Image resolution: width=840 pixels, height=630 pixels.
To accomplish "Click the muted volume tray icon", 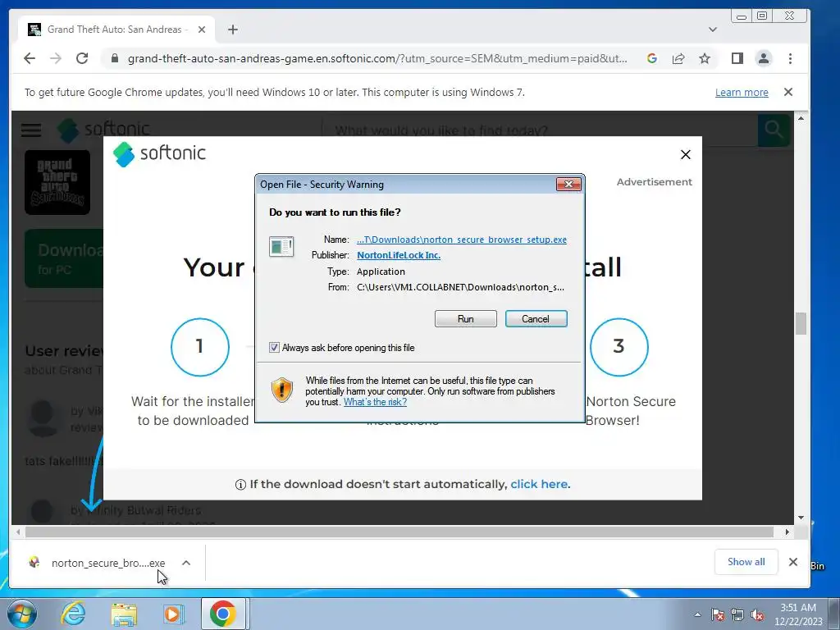I will click(x=757, y=614).
